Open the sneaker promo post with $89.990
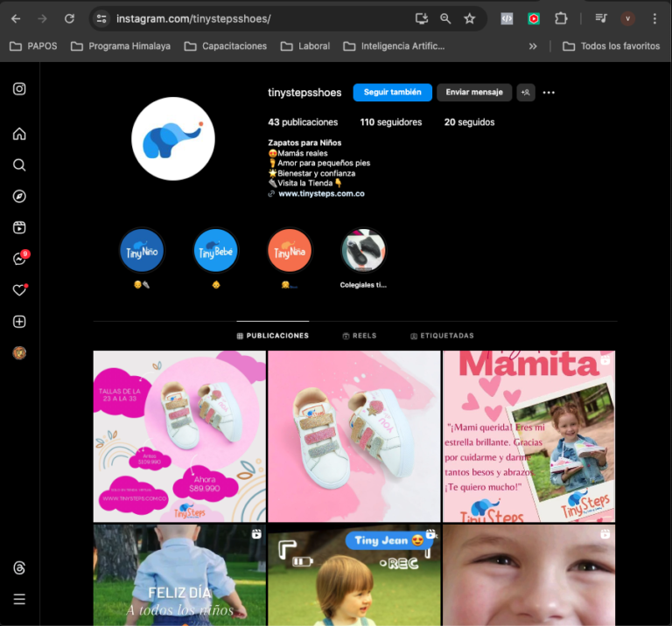 tap(179, 436)
